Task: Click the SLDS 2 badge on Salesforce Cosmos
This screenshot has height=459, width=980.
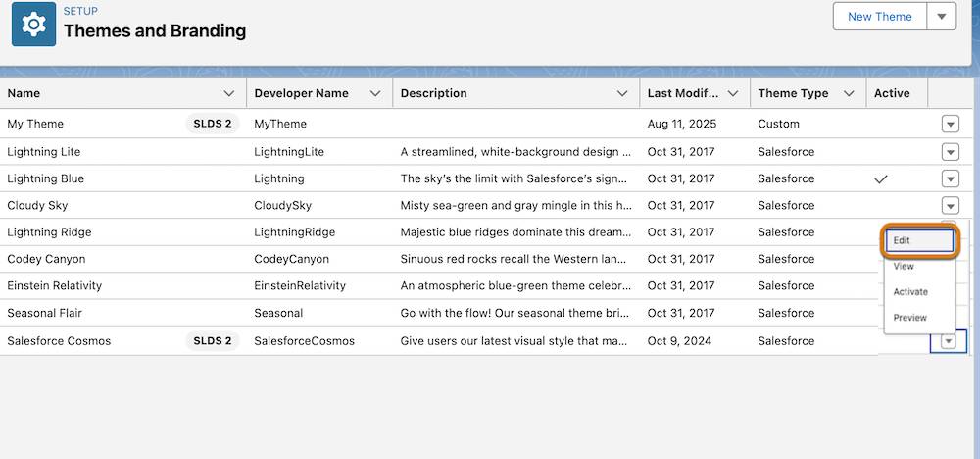Action: [213, 340]
